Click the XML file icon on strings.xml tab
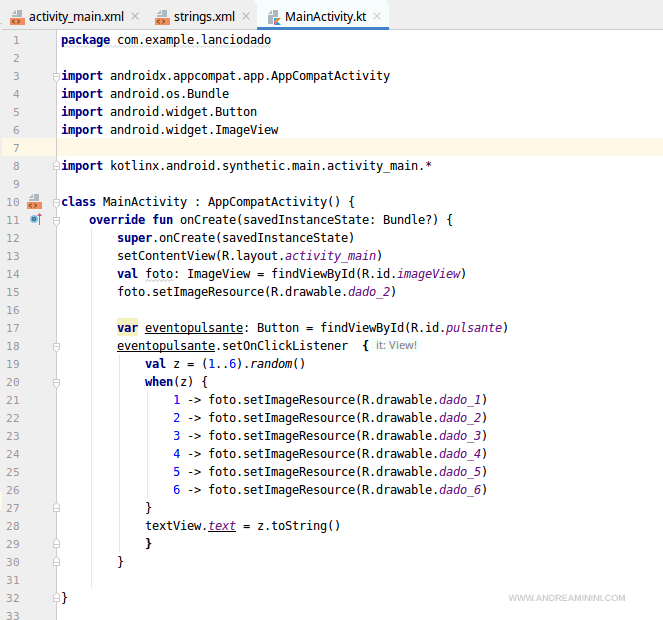 162,17
